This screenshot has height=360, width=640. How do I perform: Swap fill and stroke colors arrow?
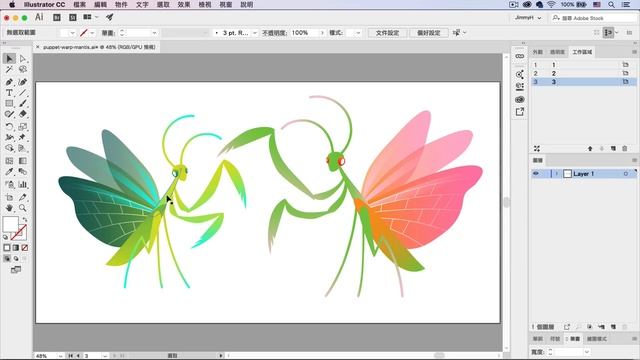click(x=24, y=220)
